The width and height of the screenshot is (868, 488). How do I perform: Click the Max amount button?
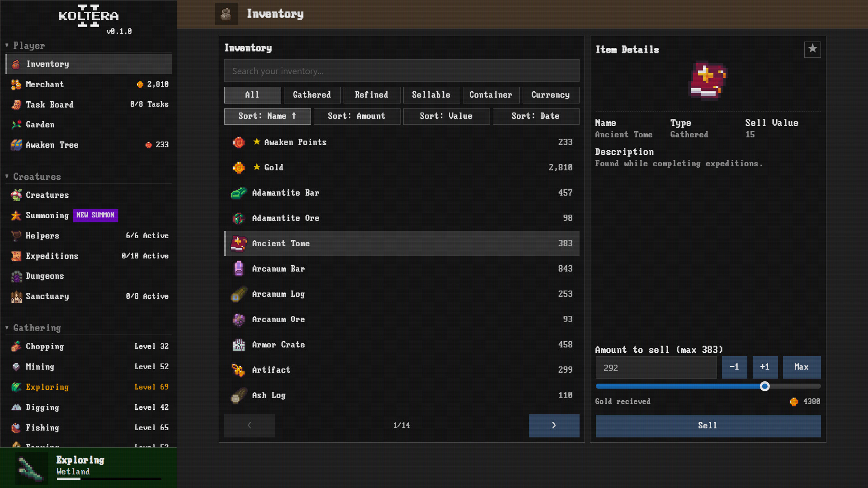pyautogui.click(x=801, y=367)
